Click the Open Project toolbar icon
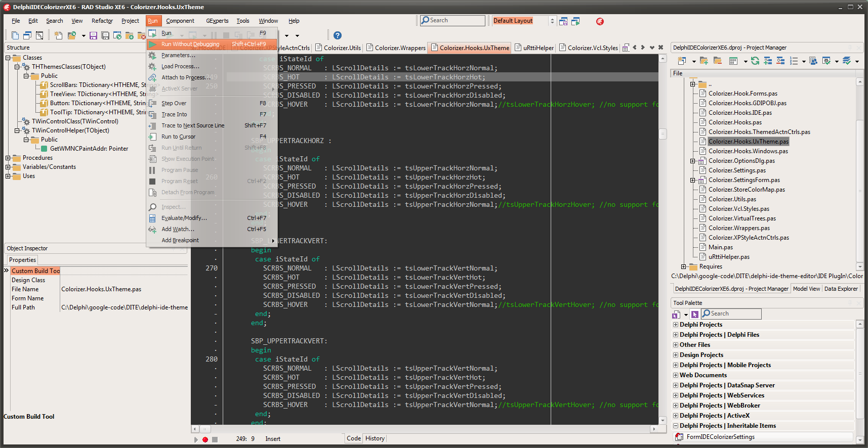This screenshot has width=868, height=448. coord(72,35)
